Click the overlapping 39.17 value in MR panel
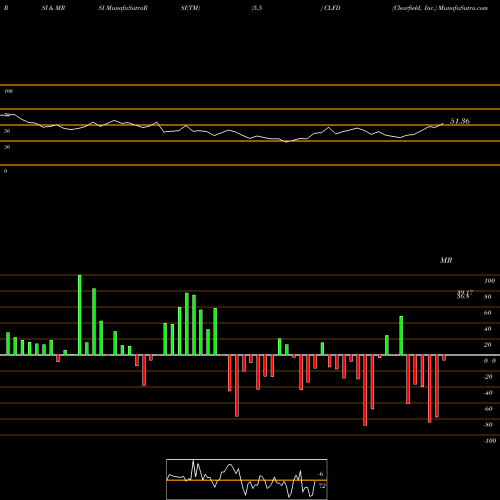The height and width of the screenshot is (500, 500). [465, 294]
